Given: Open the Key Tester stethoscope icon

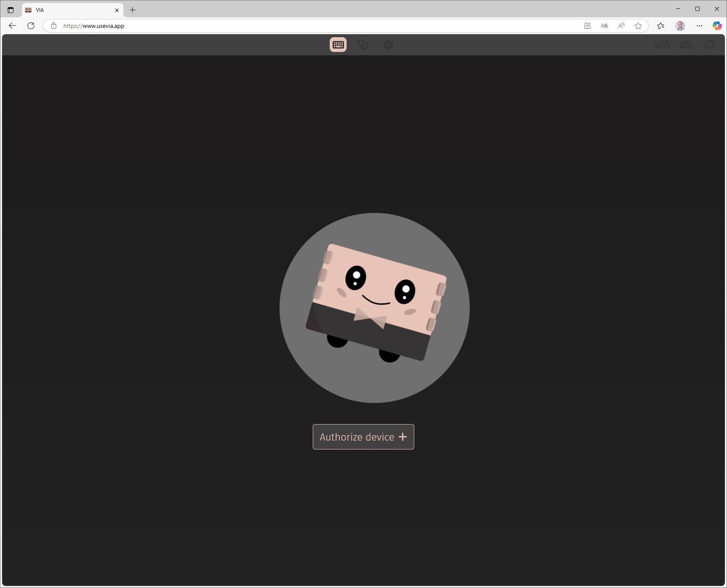Looking at the screenshot, I should coord(363,45).
